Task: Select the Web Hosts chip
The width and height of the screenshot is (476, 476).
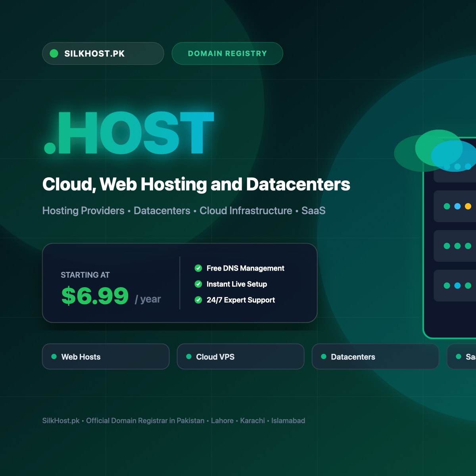Action: click(106, 357)
